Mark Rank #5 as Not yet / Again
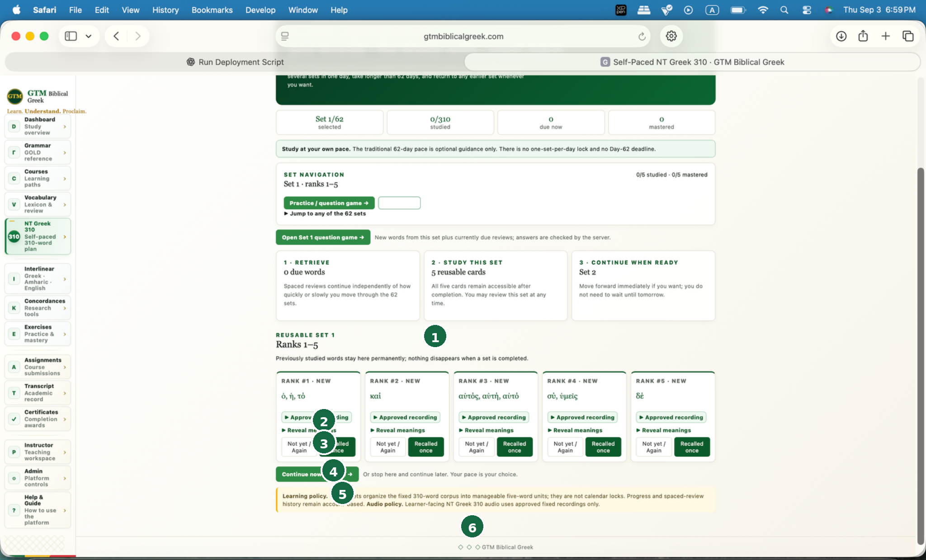The image size is (926, 560). click(x=654, y=447)
